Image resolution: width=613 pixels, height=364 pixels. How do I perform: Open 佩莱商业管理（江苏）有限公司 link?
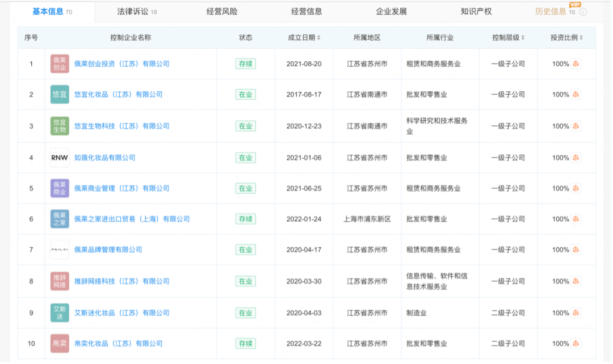pos(121,188)
